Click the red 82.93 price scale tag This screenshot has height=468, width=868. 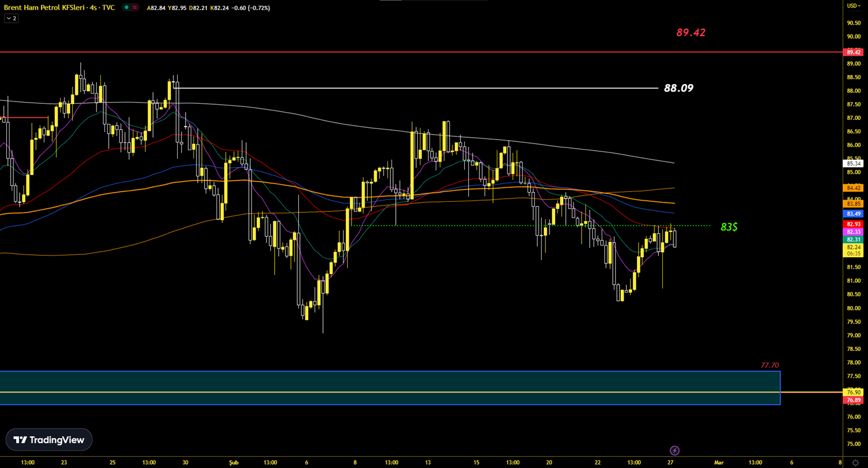(x=853, y=224)
